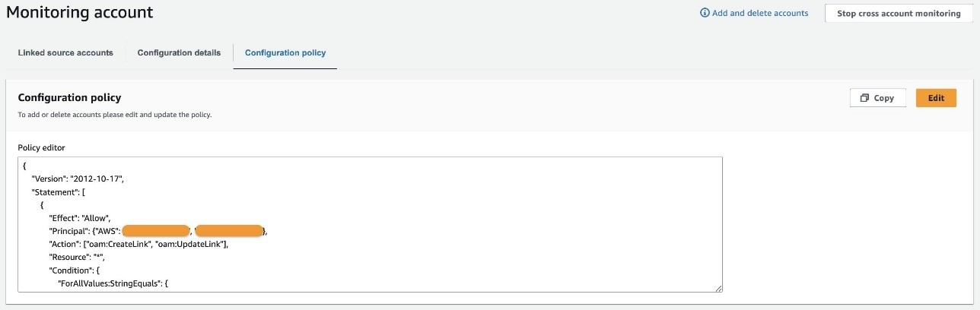The image size is (980, 310).
Task: Click the Monitoring account page heading
Action: click(x=80, y=12)
